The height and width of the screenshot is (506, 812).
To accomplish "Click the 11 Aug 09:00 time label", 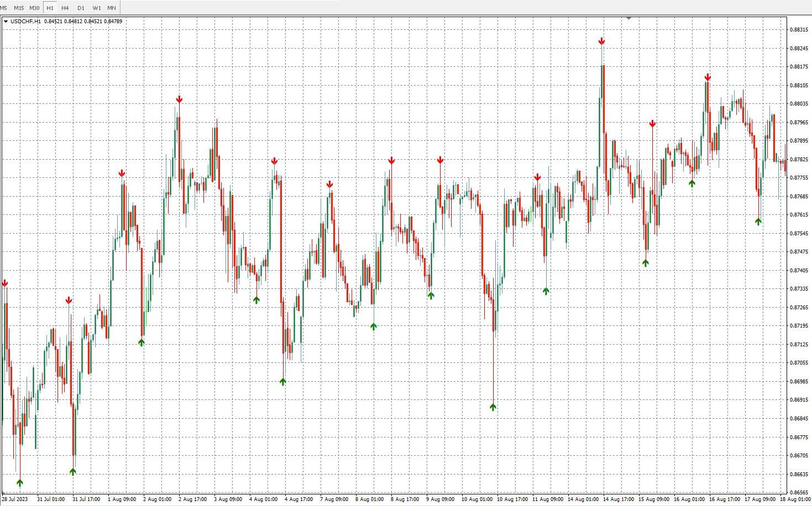I will pyautogui.click(x=548, y=499).
